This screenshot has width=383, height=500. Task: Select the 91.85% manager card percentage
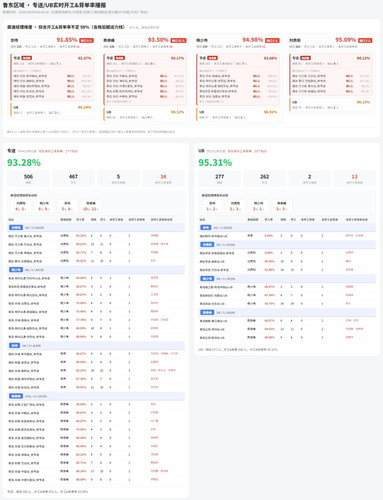[67, 40]
